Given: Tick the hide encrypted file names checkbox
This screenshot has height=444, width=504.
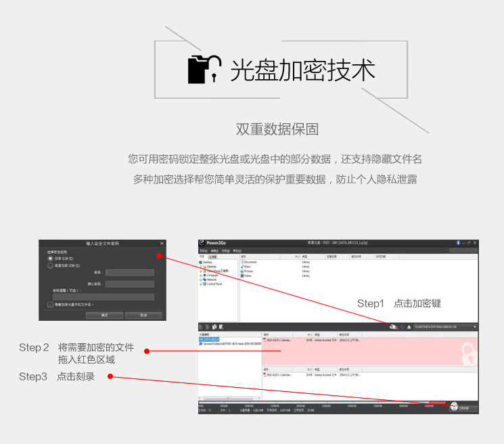Looking at the screenshot, I should 50,304.
